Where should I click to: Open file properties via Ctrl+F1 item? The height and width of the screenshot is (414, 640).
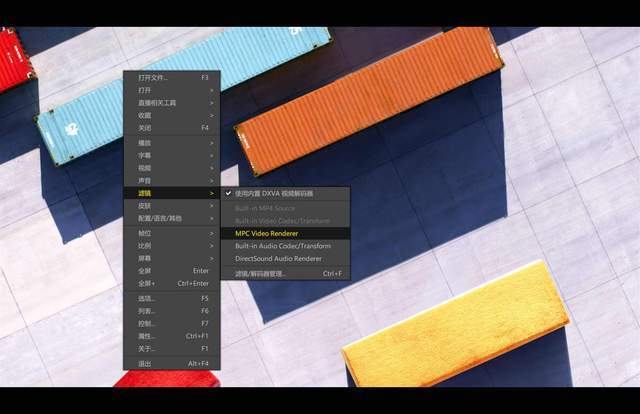(172, 336)
